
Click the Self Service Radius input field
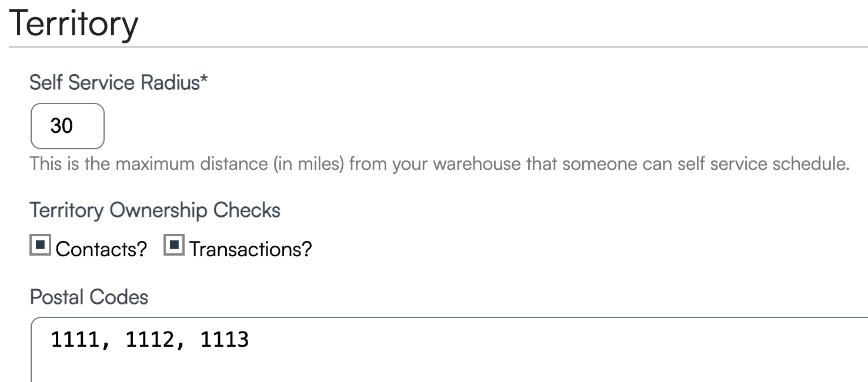(67, 126)
